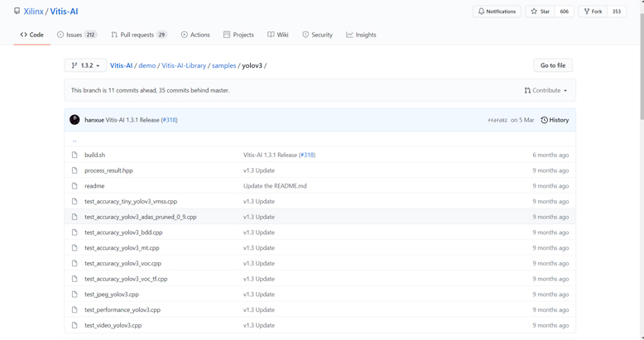Open the Security tab
This screenshot has height=340, width=644.
pos(318,35)
